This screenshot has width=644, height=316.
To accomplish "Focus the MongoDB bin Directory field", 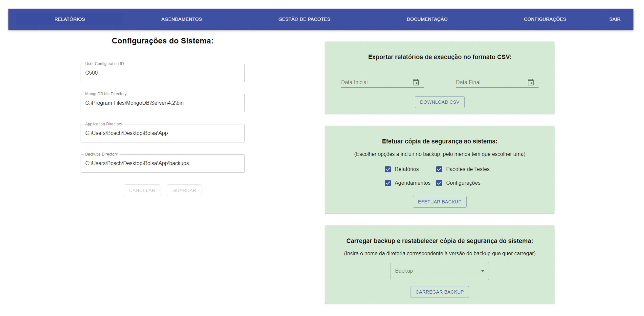I will click(162, 103).
